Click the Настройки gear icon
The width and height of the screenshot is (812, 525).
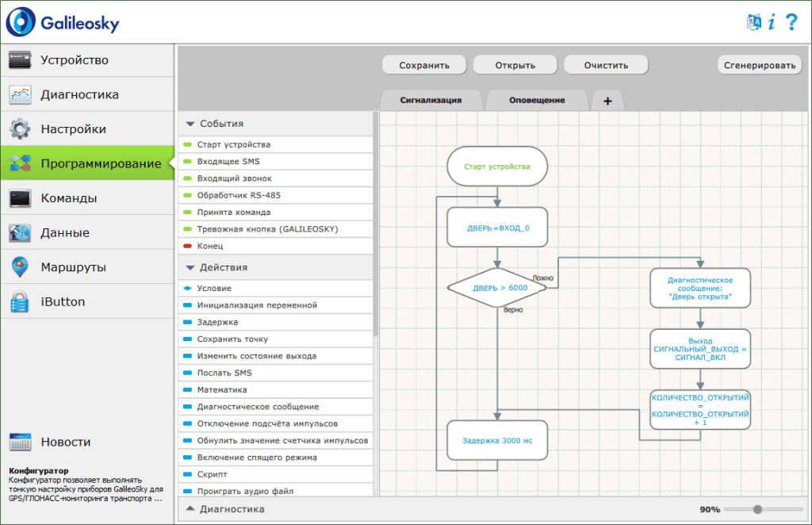(20, 129)
